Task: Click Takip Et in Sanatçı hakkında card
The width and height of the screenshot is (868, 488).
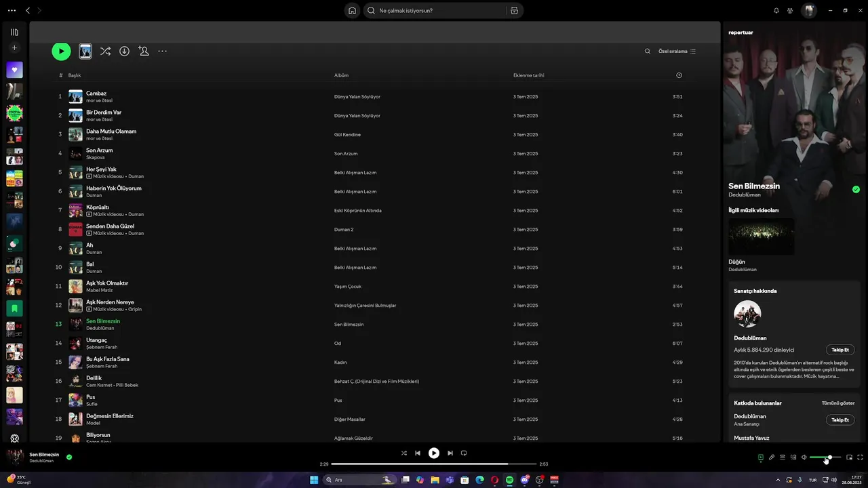Action: (x=840, y=350)
